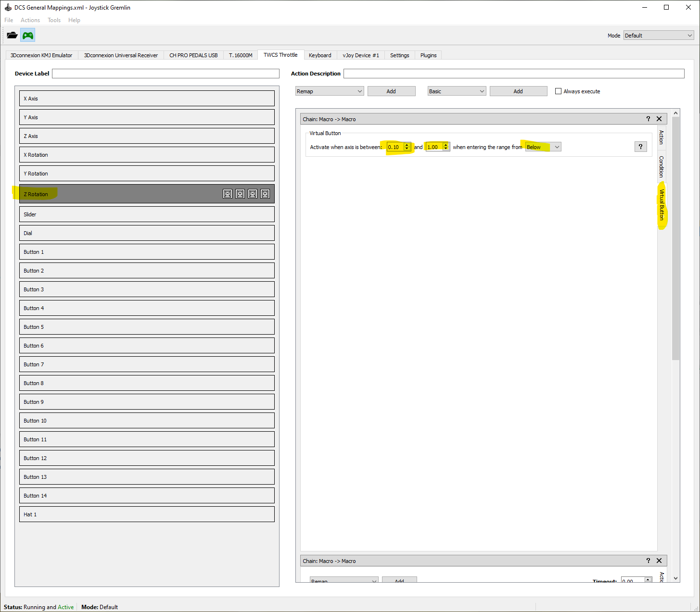Select the Y Axis input
The width and height of the screenshot is (700, 612).
[x=147, y=117]
